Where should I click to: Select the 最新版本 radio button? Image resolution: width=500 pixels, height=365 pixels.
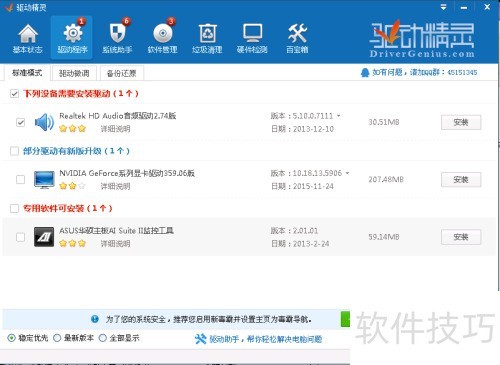(x=57, y=338)
